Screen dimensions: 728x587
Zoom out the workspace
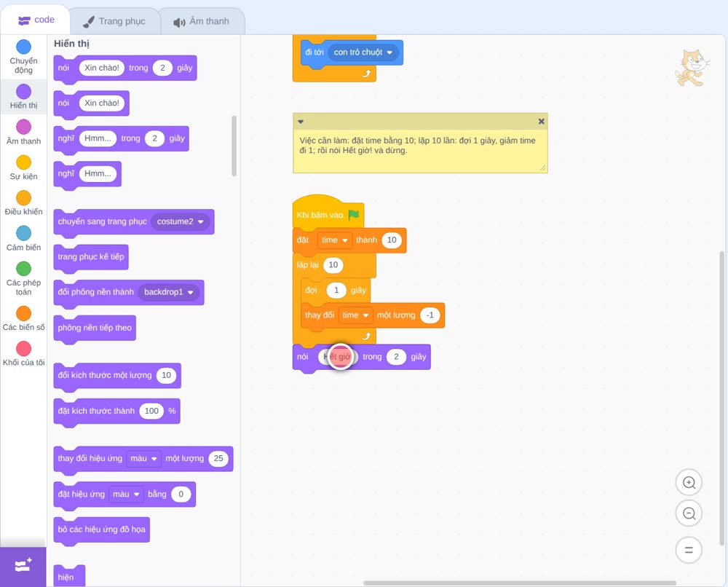[689, 513]
